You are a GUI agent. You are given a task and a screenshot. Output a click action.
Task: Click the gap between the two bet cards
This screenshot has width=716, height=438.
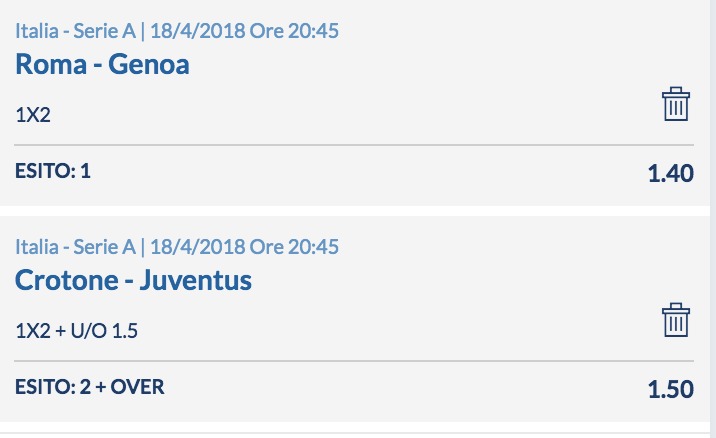[x=355, y=211]
